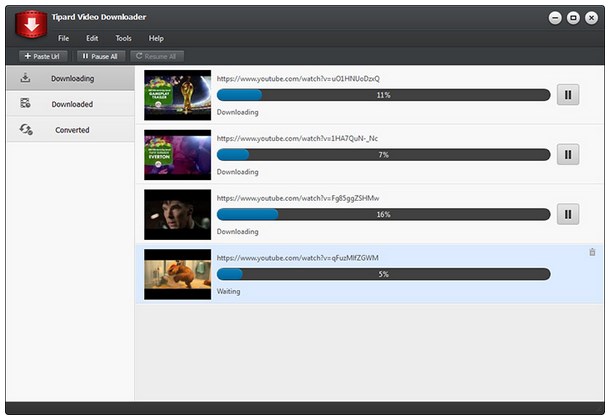Click the Converted sidebar convert icon
This screenshot has width=609, height=420.
(x=26, y=129)
